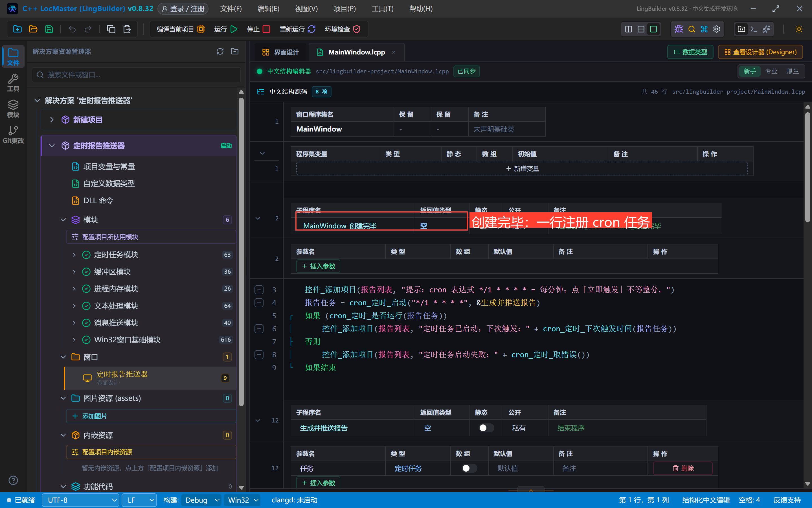
Task: Click the environment check shield icon
Action: pyautogui.click(x=357, y=29)
